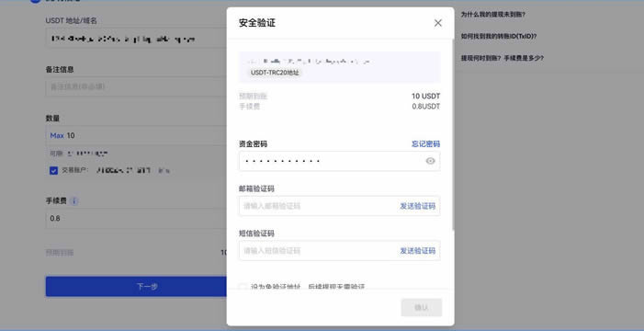The image size is (644, 331).
Task: Click the 下一步 button
Action: [x=136, y=286]
